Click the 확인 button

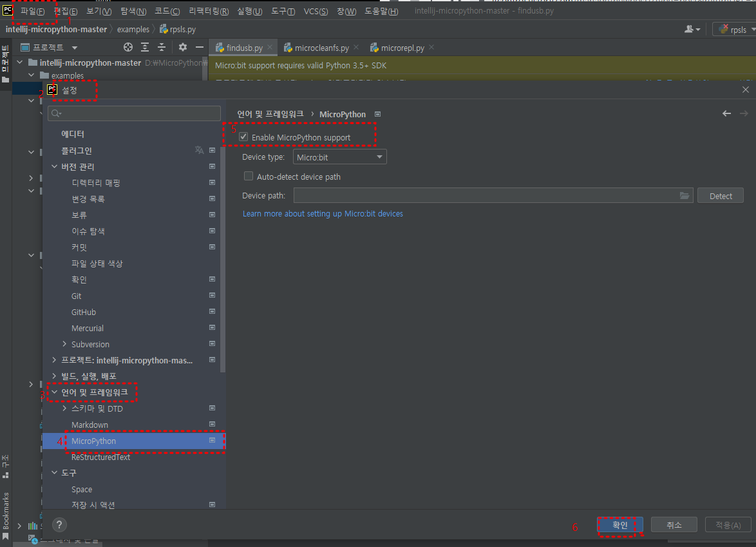pyautogui.click(x=620, y=525)
